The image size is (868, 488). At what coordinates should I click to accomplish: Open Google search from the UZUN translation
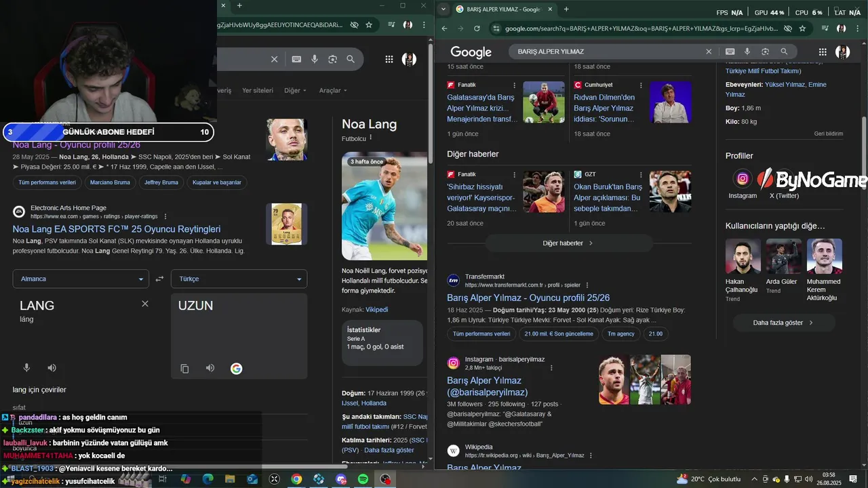tap(236, 369)
